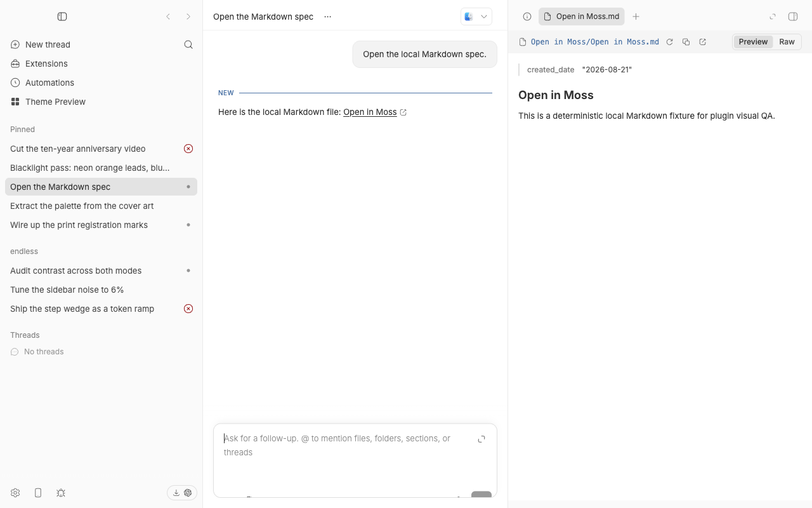Open 'Extract the palette from the cover art'

[x=101, y=206]
